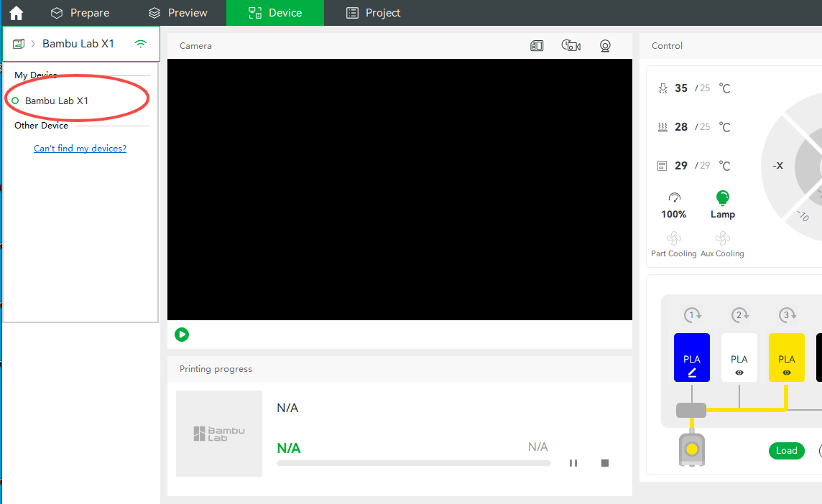
Task: Click chamber temperature value 29
Action: pos(681,166)
